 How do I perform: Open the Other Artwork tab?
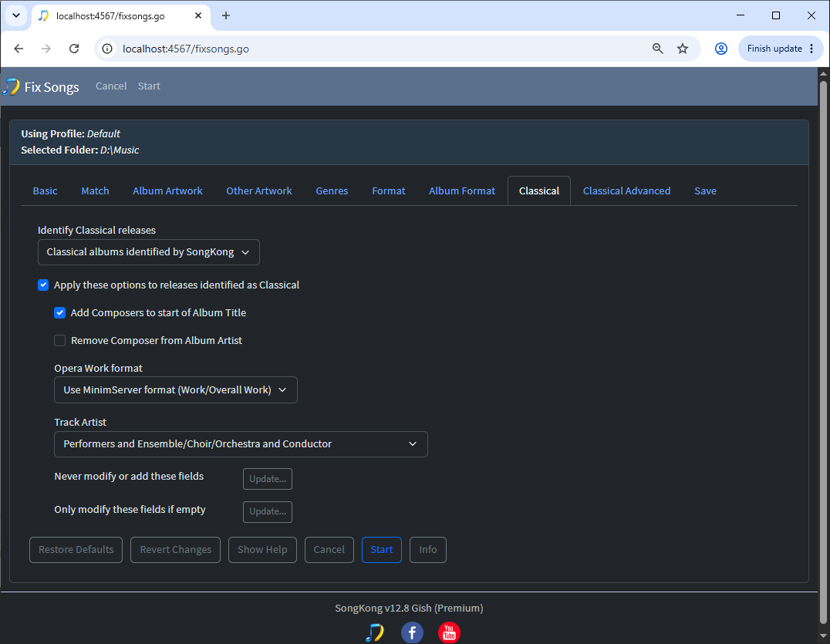tap(259, 191)
